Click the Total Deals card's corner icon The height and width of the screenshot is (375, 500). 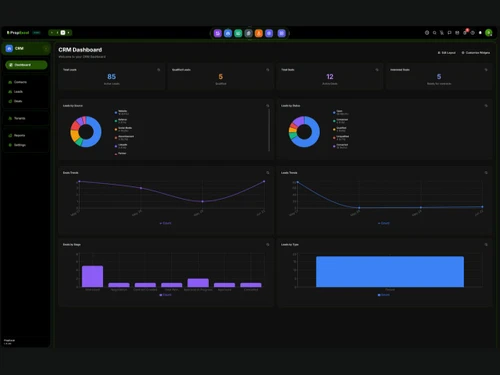(377, 70)
